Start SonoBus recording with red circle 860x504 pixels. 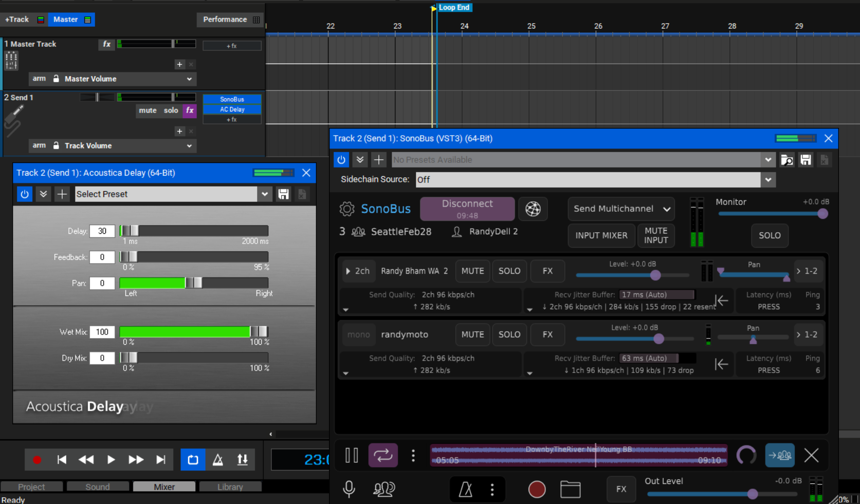pos(537,489)
